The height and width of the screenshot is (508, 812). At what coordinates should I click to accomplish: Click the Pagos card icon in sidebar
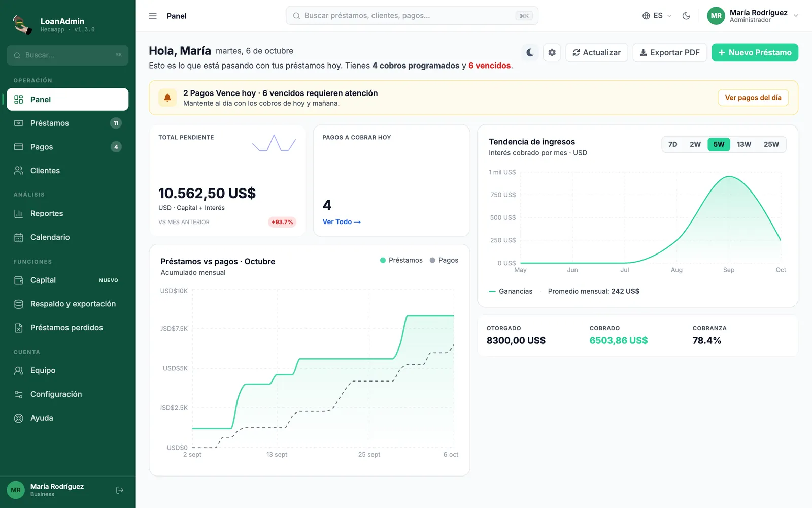point(19,147)
